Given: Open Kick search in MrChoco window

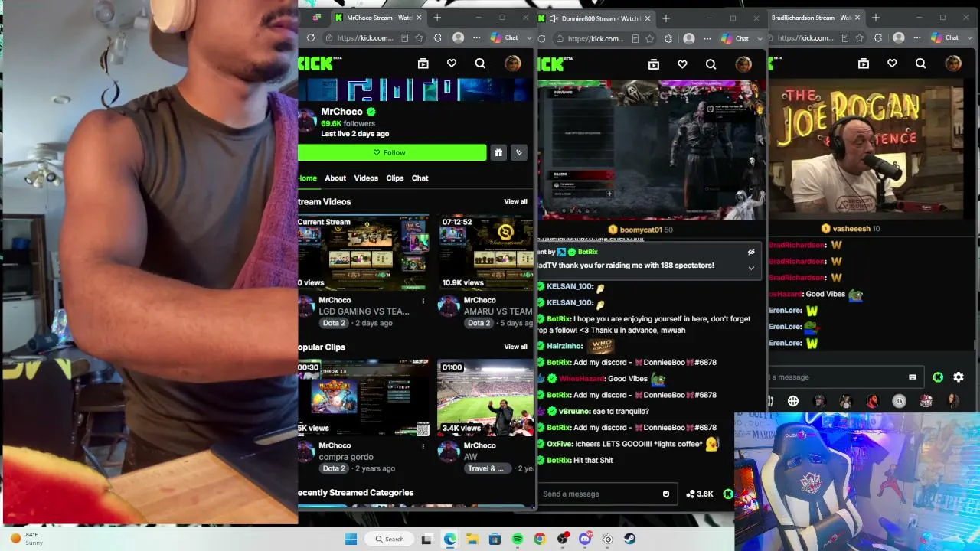Looking at the screenshot, I should tap(480, 64).
